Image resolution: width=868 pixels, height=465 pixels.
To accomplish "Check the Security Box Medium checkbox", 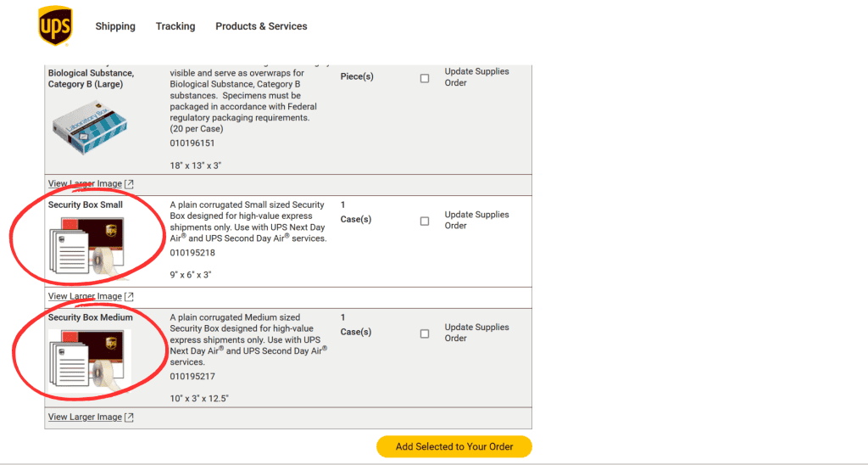I will [x=425, y=333].
